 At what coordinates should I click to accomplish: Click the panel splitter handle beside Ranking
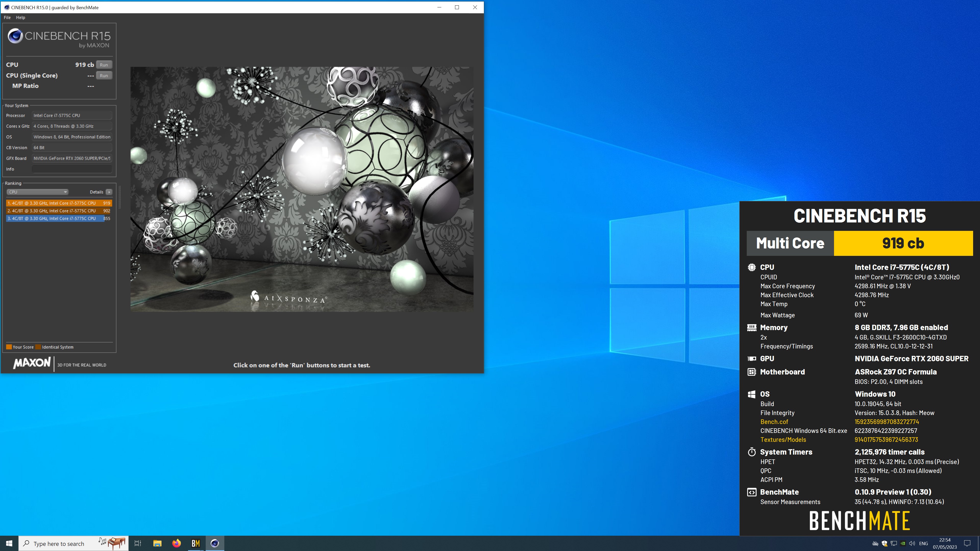(119, 197)
